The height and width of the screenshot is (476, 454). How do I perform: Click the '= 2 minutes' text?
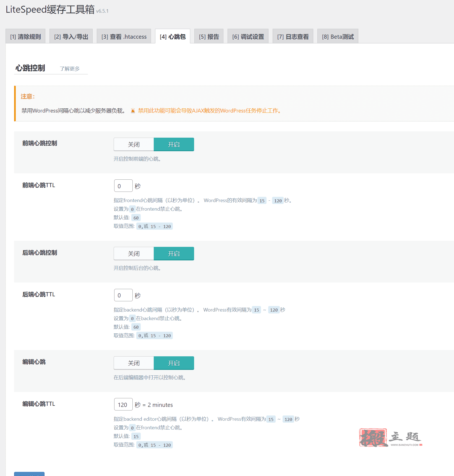[x=158, y=405]
